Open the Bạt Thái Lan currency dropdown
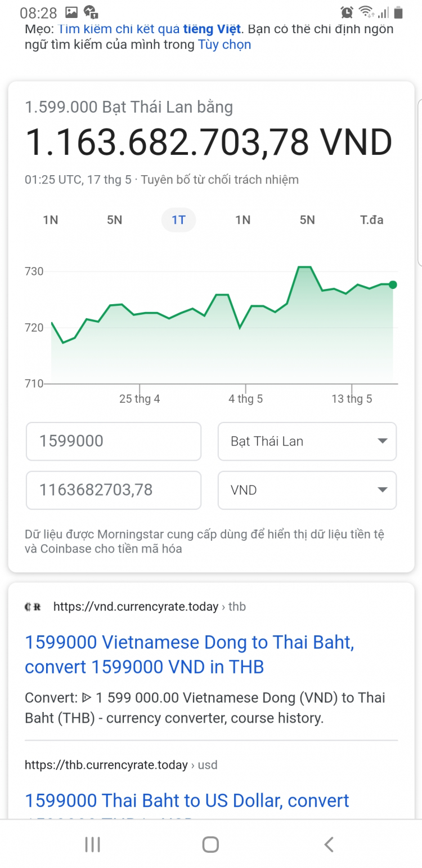The height and width of the screenshot is (868, 422). click(x=307, y=441)
